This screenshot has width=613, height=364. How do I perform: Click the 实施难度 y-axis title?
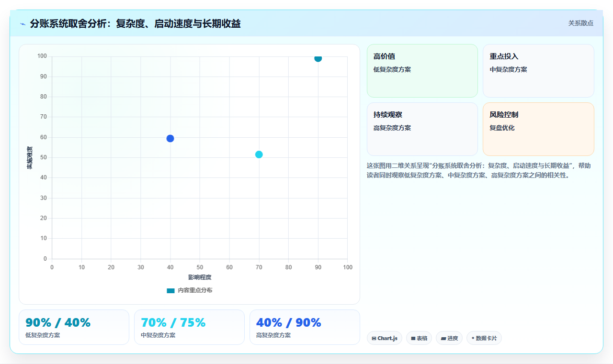30,158
